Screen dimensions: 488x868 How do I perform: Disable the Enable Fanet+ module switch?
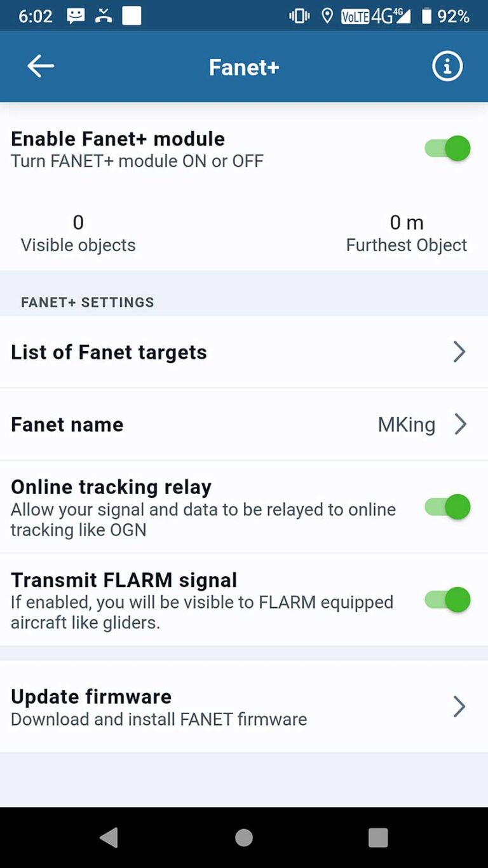(x=447, y=149)
